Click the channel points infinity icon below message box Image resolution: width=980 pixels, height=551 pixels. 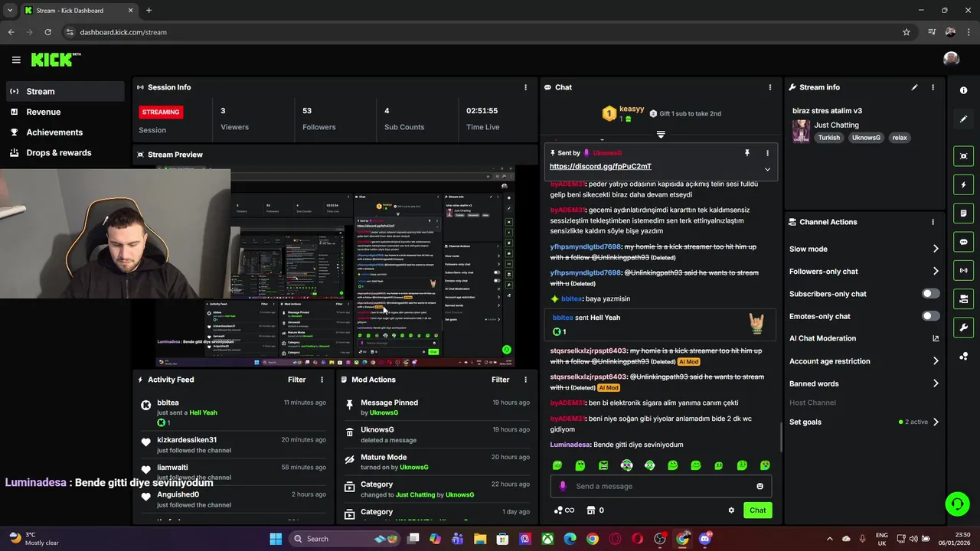click(x=563, y=510)
